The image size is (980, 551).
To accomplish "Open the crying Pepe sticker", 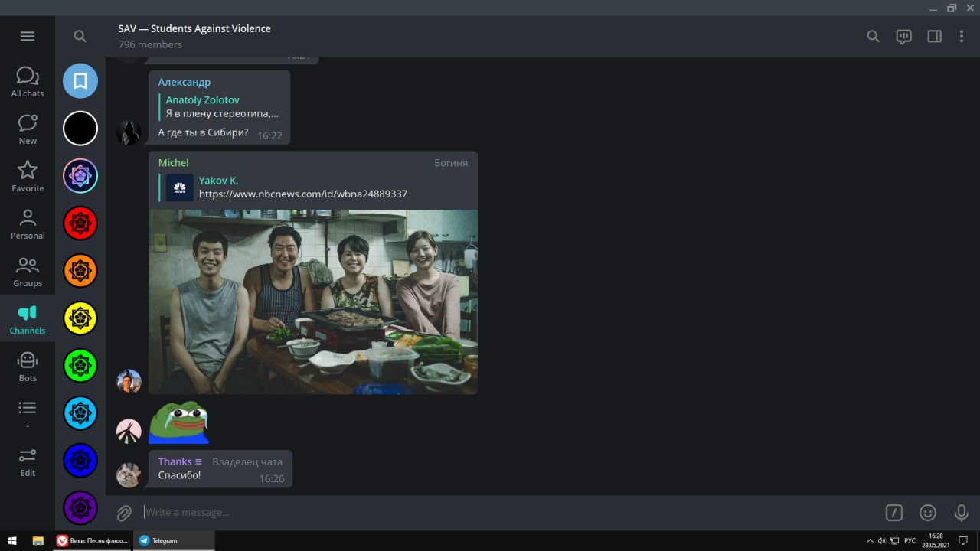I will pos(178,422).
